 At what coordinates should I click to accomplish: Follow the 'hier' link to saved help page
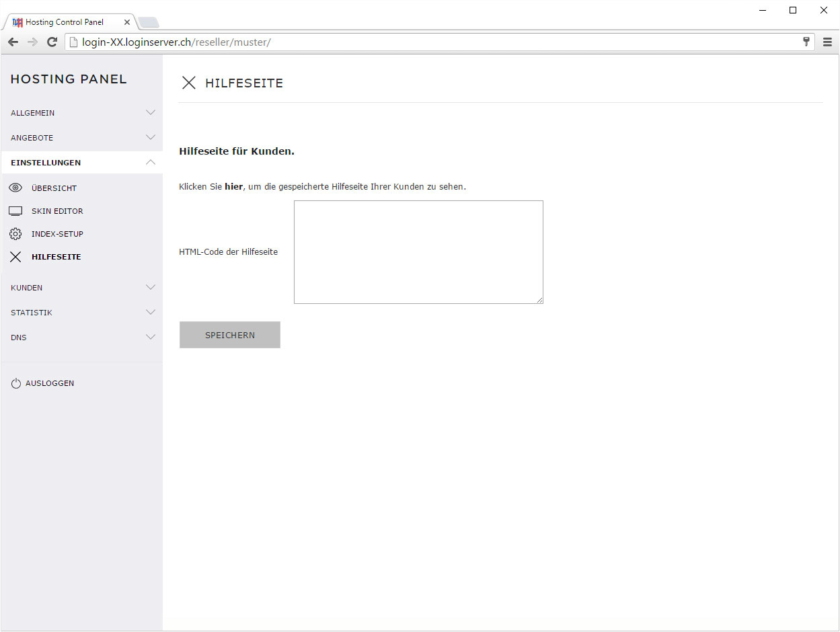(x=233, y=187)
